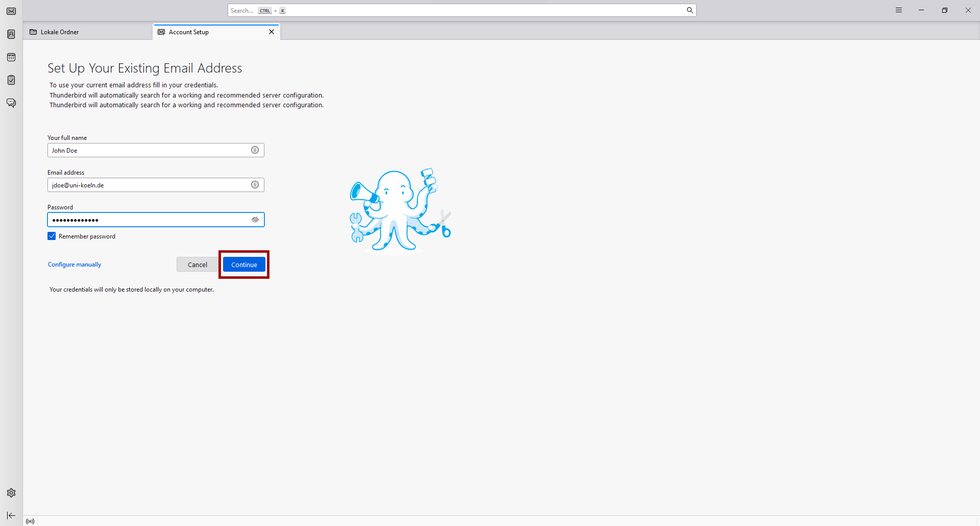Show info for email address field
The width and height of the screenshot is (980, 526).
click(255, 185)
